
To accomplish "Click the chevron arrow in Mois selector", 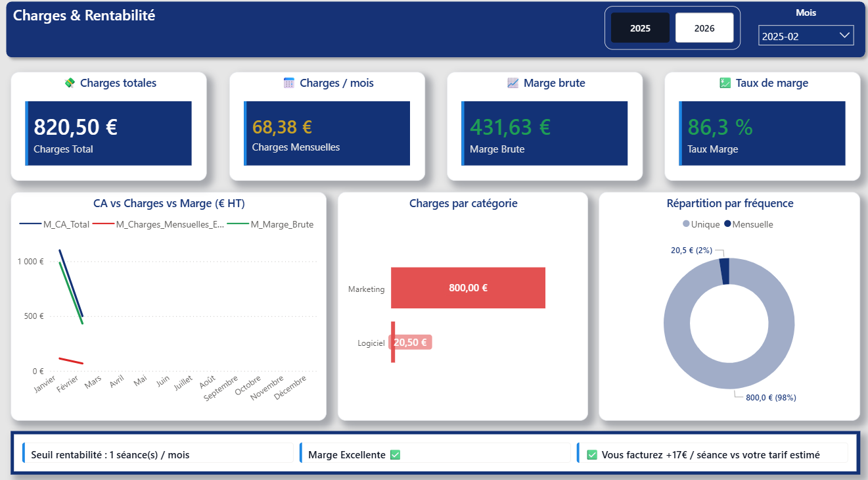I will 844,36.
